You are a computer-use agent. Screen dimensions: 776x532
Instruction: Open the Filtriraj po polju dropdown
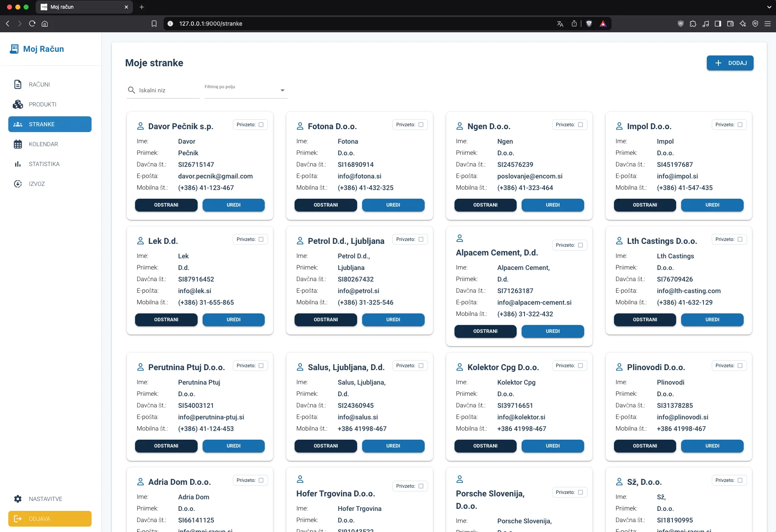click(x=245, y=90)
